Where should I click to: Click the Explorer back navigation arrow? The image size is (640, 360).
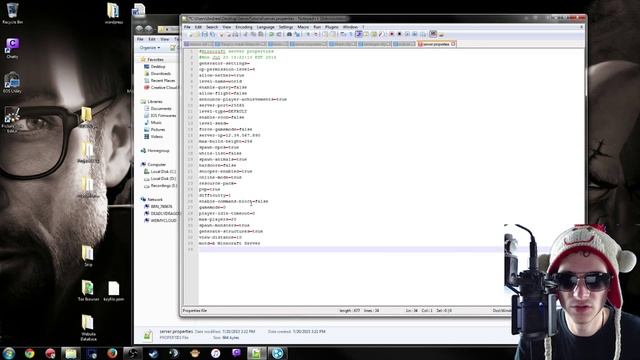click(140, 29)
